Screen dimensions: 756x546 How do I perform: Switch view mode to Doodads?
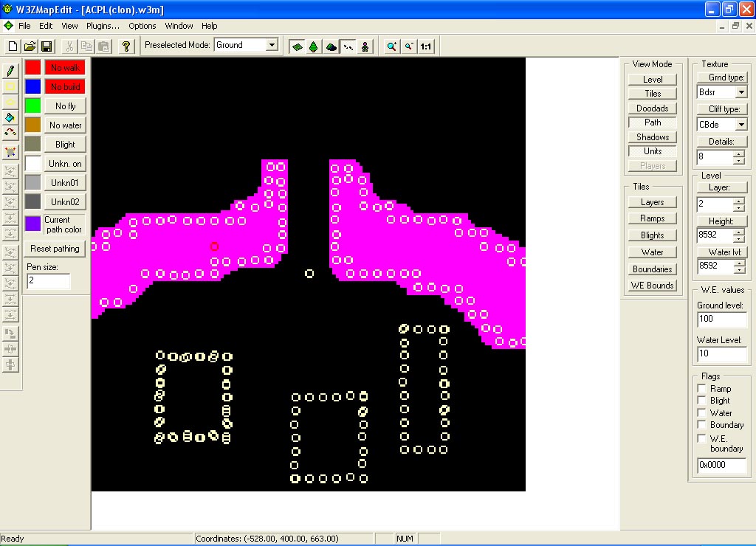pos(652,108)
